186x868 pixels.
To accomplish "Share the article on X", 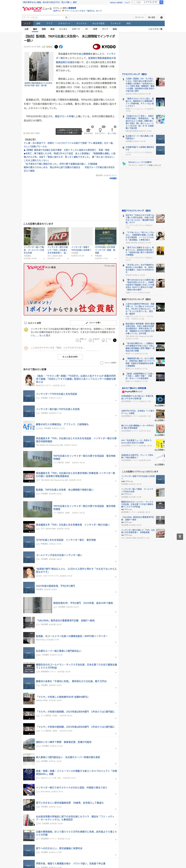I will (56, 47).
